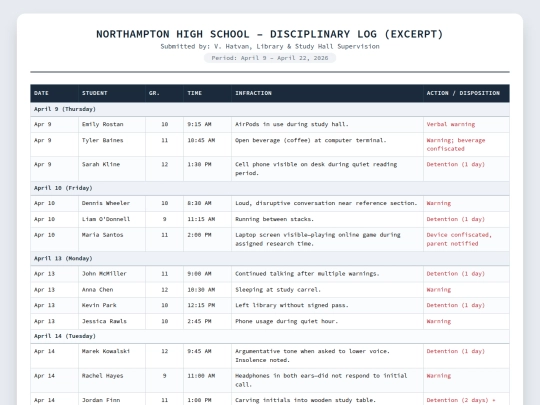
Task: Click 'Sleeping at study carrel.' infraction
Action: pyautogui.click(x=278, y=290)
